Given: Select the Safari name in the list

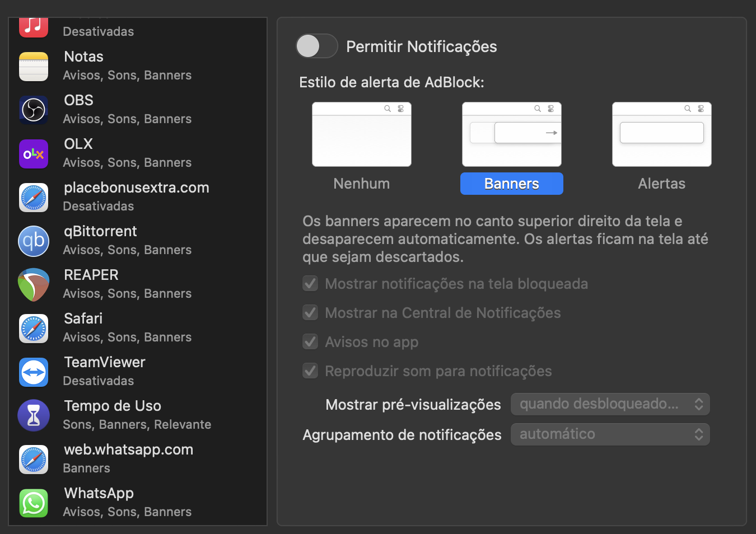Looking at the screenshot, I should click(x=83, y=318).
